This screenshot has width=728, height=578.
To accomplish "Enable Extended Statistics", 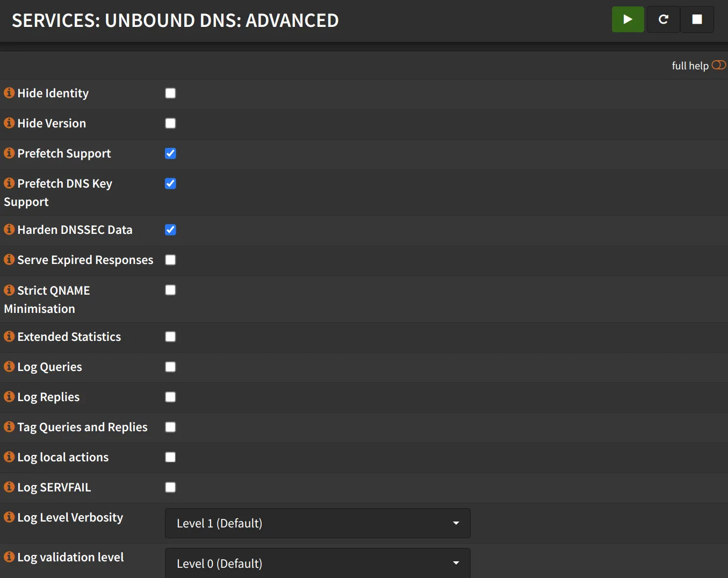I will click(170, 337).
